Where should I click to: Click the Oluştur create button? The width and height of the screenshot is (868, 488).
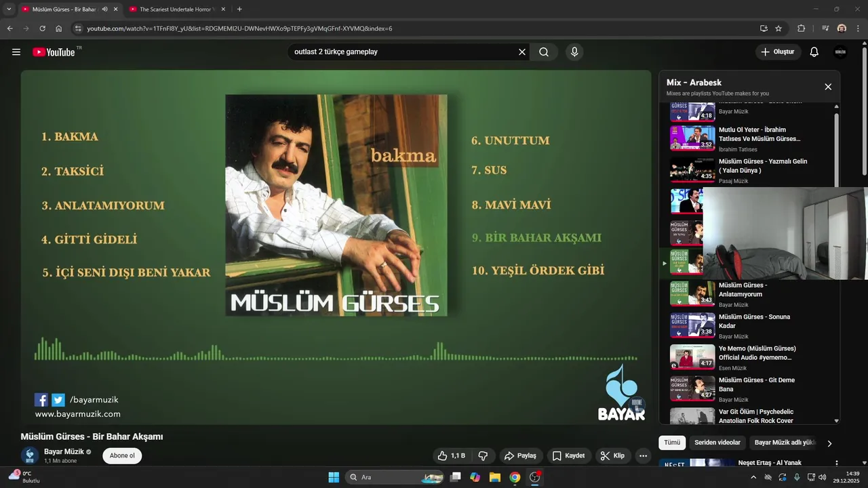tap(778, 52)
